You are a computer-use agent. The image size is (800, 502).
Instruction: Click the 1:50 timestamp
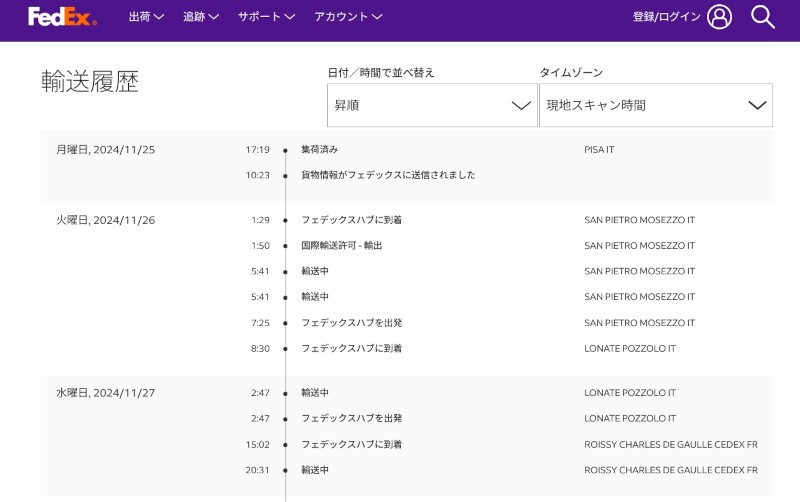tap(260, 245)
